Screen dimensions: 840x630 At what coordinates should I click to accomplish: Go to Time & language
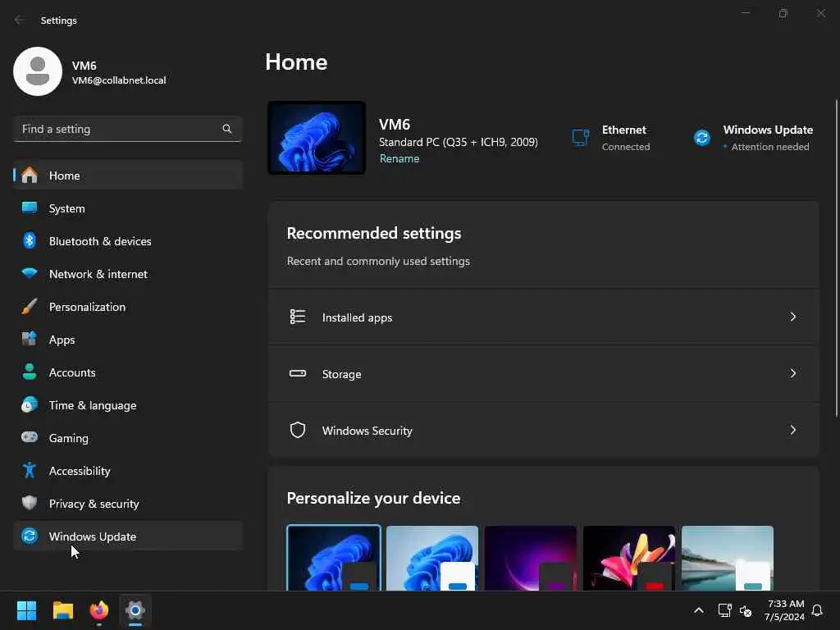point(128,405)
